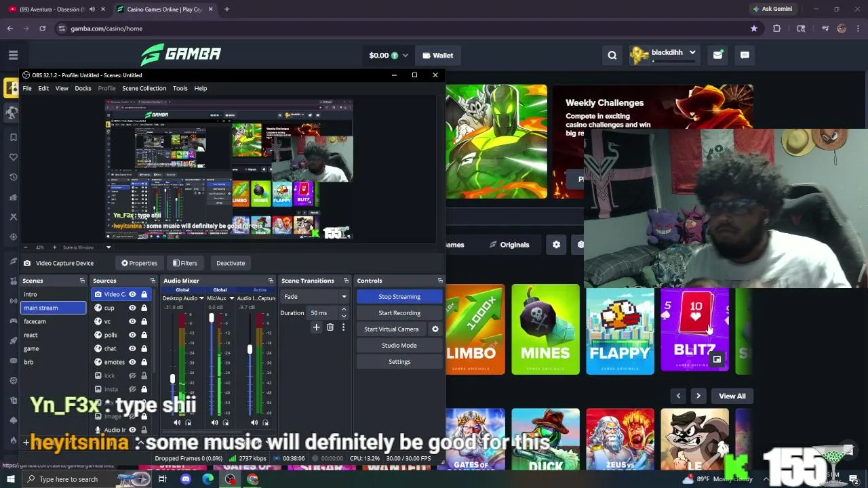
Task: Open transition options three-dot menu
Action: (343, 327)
